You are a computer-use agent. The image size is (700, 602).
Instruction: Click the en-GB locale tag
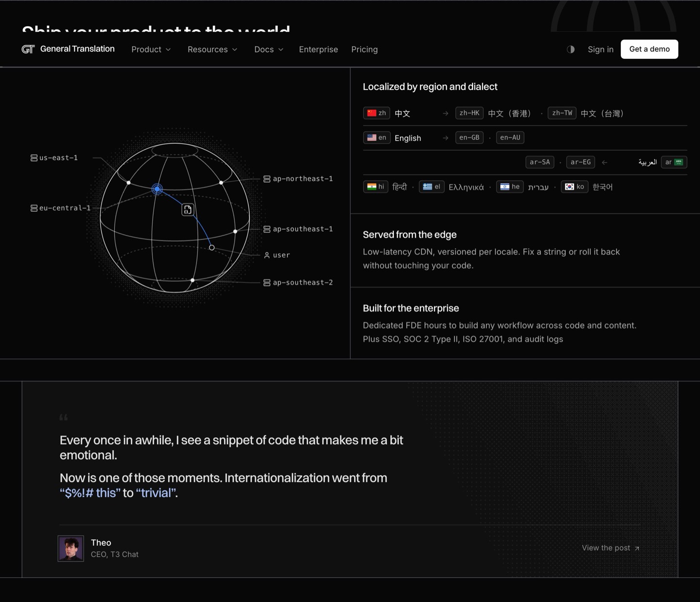[x=470, y=138]
